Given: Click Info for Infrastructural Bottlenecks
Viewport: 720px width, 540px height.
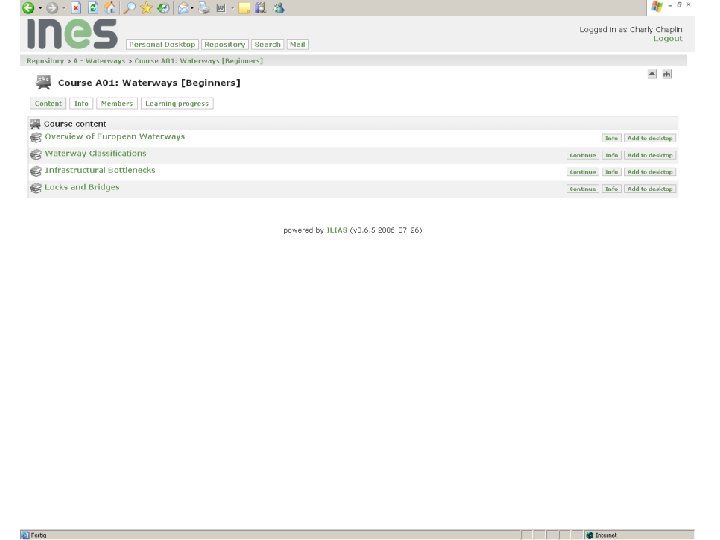Looking at the screenshot, I should click(x=611, y=172).
